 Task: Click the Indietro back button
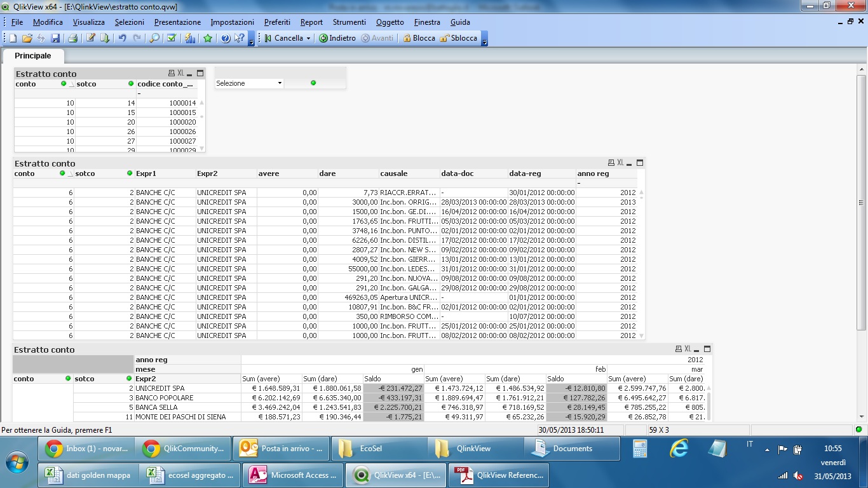click(337, 38)
